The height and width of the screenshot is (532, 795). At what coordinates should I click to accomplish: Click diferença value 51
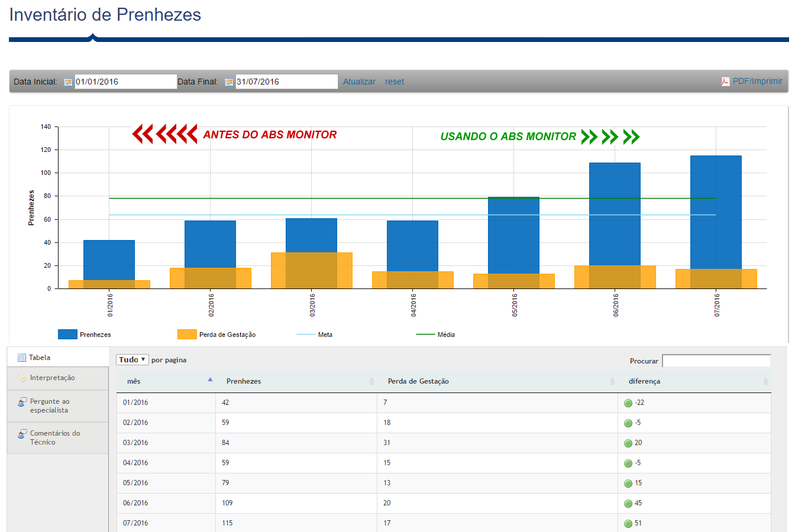(x=638, y=523)
